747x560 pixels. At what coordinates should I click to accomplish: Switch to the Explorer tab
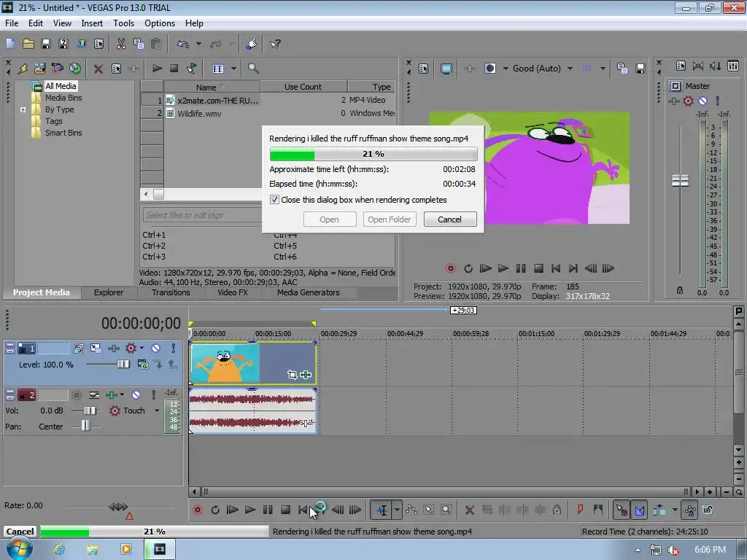[108, 292]
